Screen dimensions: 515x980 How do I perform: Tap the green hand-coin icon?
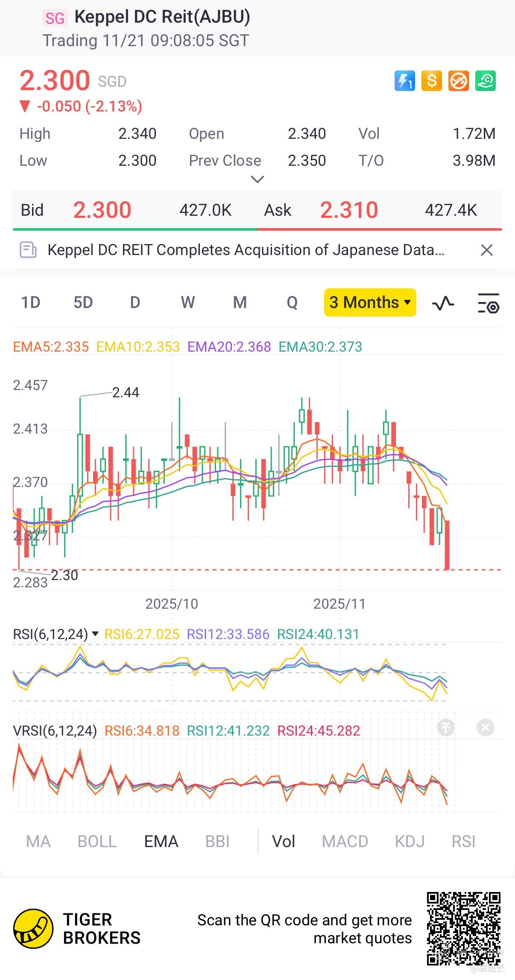coord(486,81)
